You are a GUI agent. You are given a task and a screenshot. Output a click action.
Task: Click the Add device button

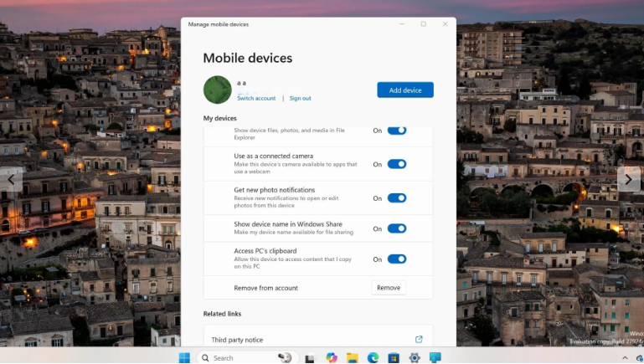click(405, 90)
